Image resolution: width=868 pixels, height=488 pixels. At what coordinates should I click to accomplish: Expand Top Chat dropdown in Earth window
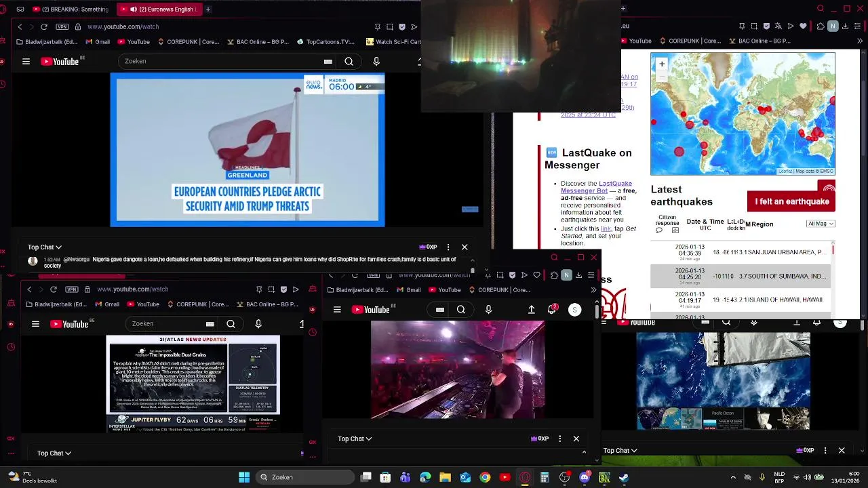point(620,451)
